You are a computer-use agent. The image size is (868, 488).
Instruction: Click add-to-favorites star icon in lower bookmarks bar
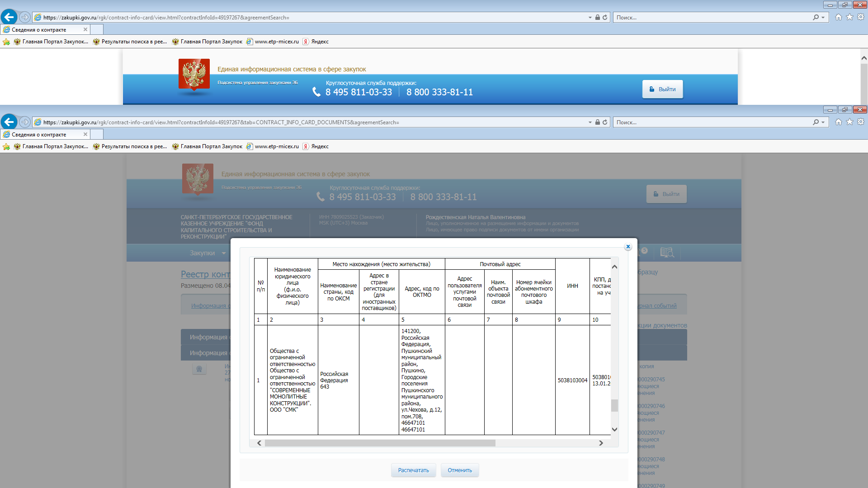(6, 146)
